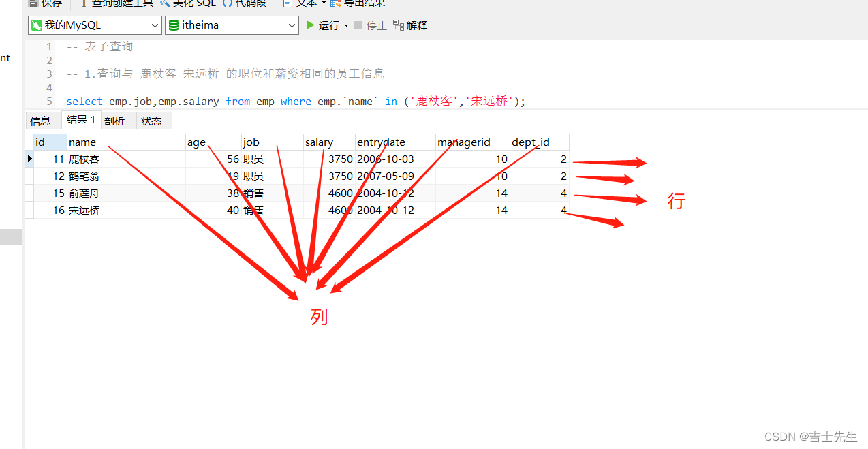
Task: Click the 停止 stop button
Action: pyautogui.click(x=370, y=25)
